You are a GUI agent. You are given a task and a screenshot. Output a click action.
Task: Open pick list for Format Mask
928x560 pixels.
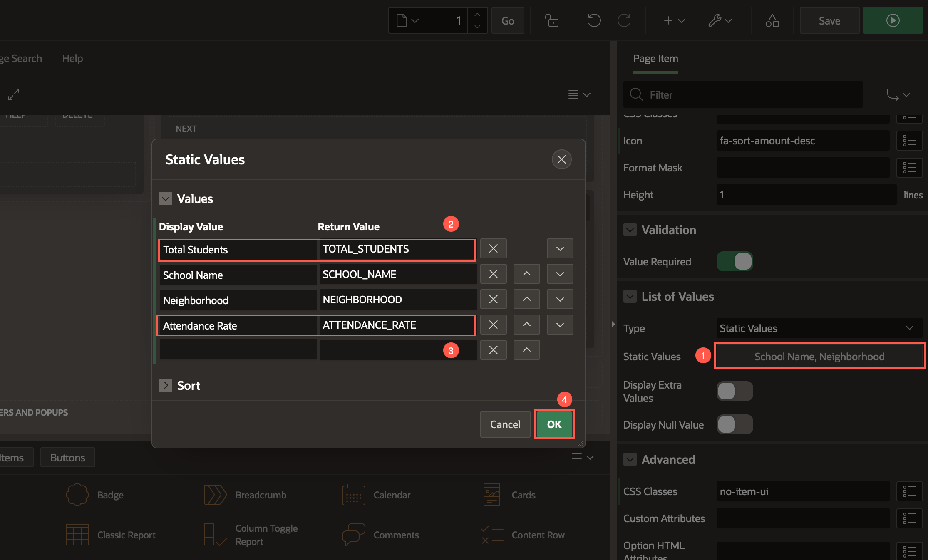pyautogui.click(x=909, y=168)
